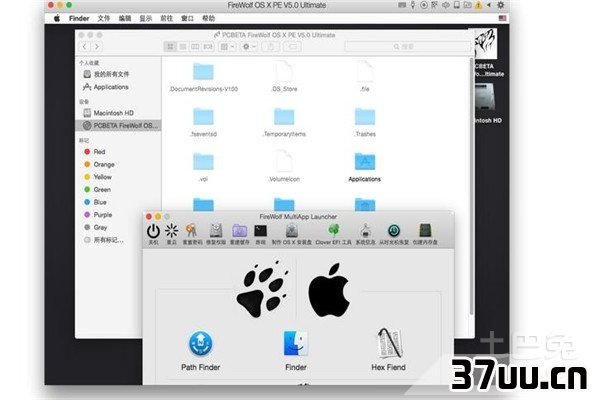
Task: Go back in the Finder window
Action: click(85, 47)
